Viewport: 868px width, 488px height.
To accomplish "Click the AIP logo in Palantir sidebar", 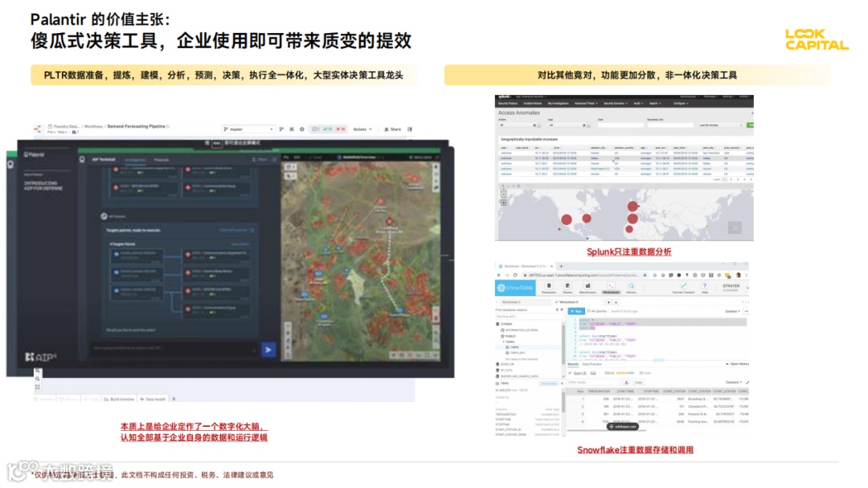I will pos(41,357).
